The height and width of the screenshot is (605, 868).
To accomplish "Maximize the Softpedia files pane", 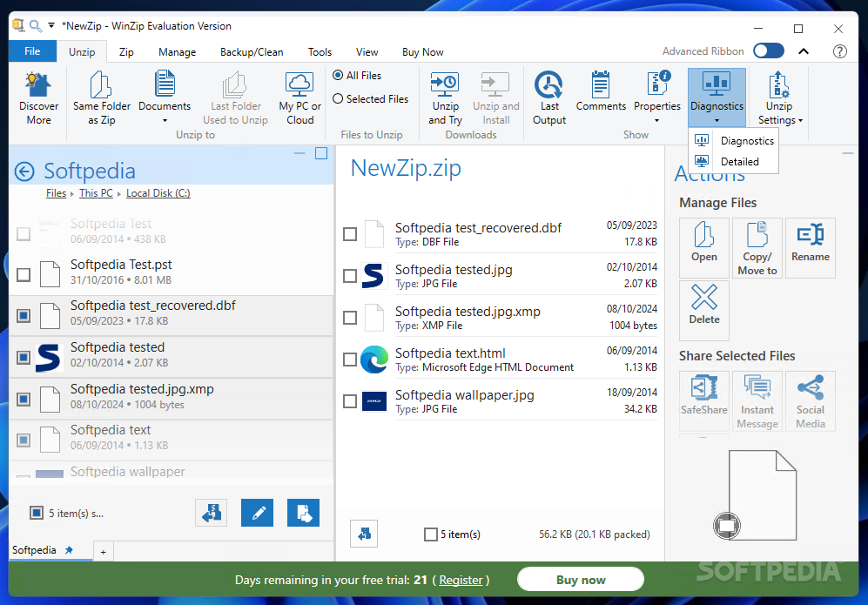I will [x=321, y=153].
